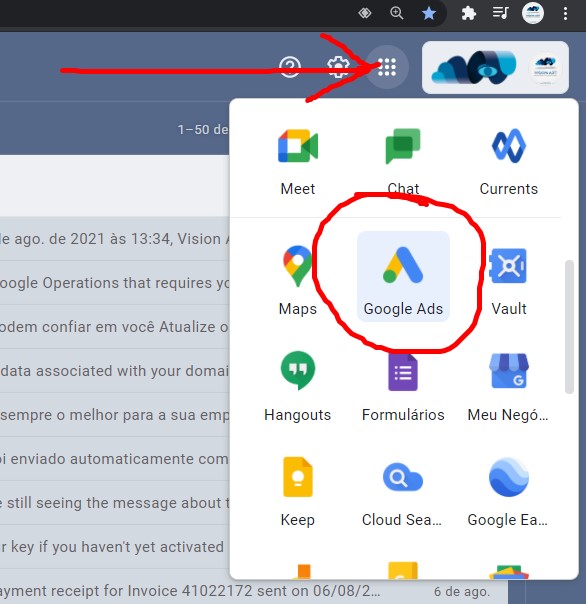The height and width of the screenshot is (604, 586).
Task: Open email 'sempre o melhor para a sua'
Action: 115,414
